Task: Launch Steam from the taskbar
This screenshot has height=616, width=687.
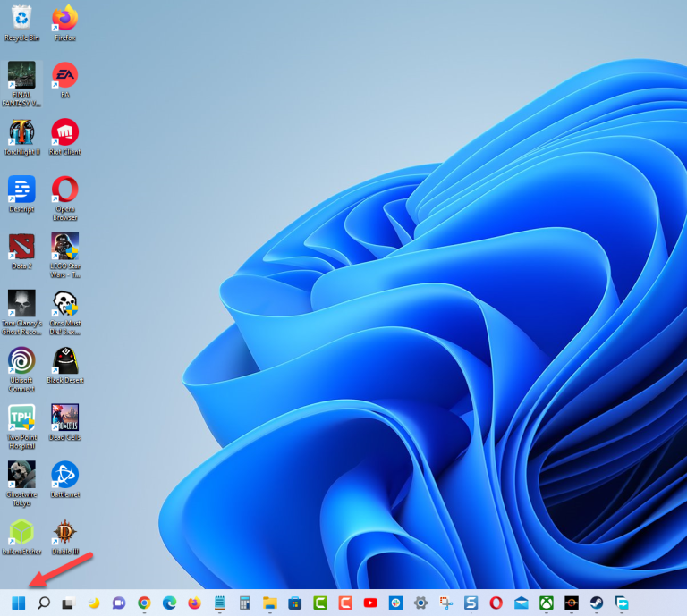Action: tap(596, 603)
